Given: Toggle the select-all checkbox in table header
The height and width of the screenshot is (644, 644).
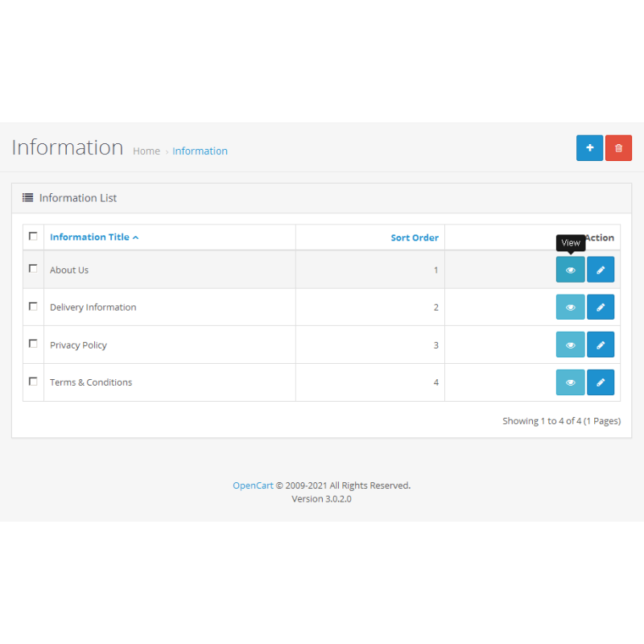Looking at the screenshot, I should click(33, 237).
